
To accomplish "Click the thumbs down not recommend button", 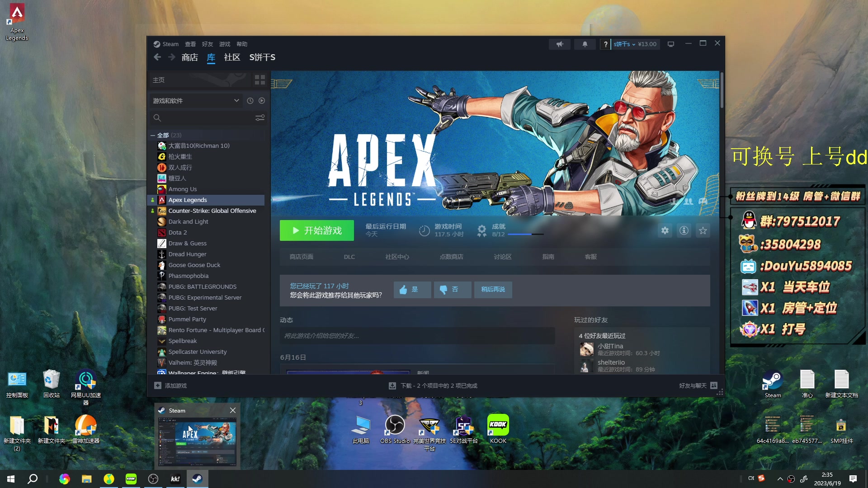I will pyautogui.click(x=453, y=290).
